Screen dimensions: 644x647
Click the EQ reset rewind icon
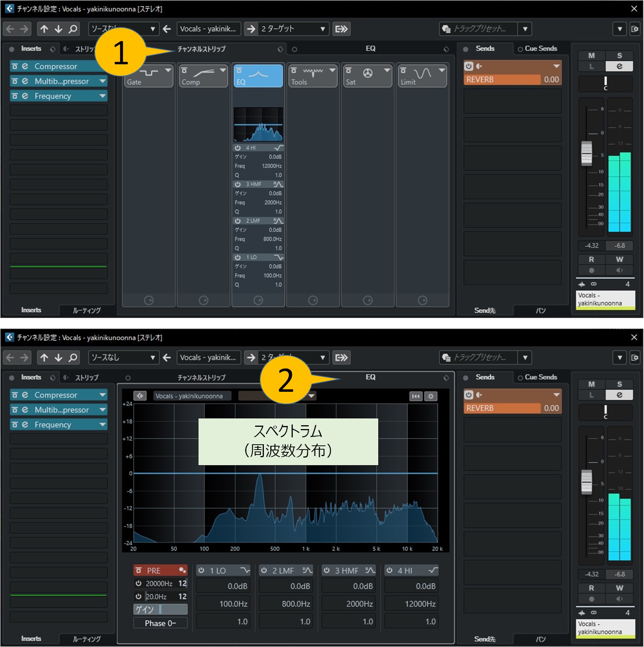tap(416, 396)
